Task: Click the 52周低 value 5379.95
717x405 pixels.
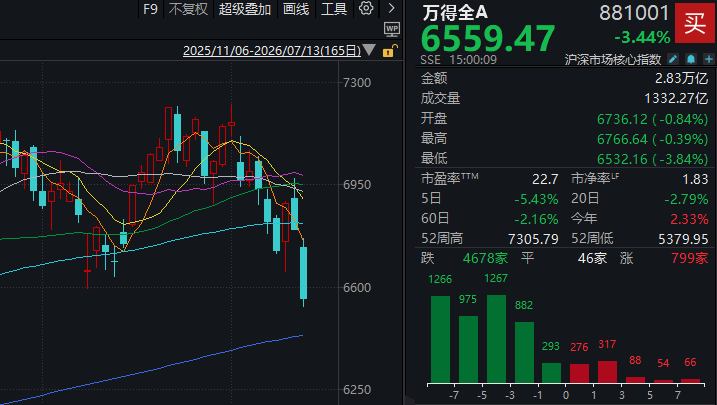Action: click(683, 239)
